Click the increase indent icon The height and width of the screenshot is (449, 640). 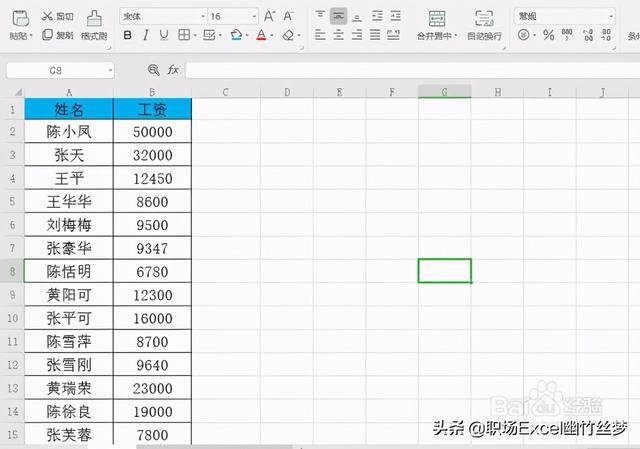click(x=395, y=16)
